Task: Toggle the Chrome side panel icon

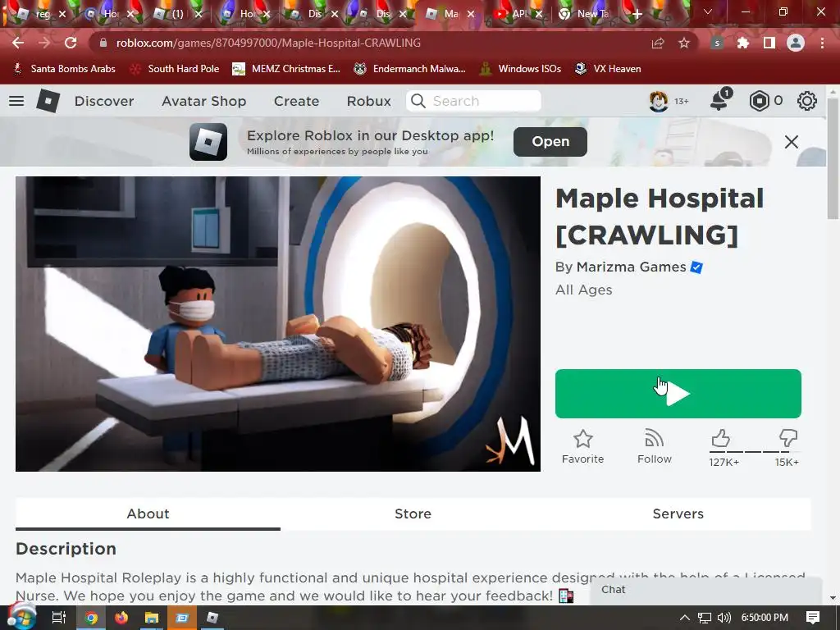Action: tap(769, 43)
